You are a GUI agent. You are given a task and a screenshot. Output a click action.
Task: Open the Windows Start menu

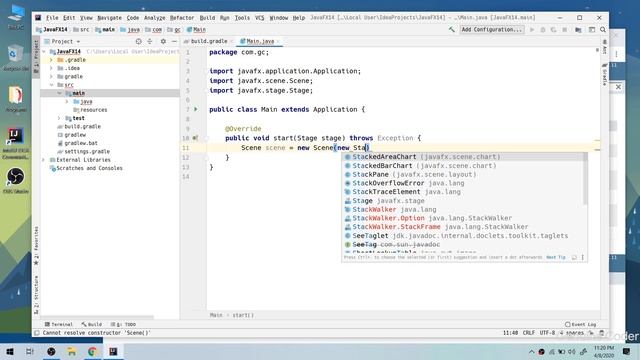coord(10,351)
